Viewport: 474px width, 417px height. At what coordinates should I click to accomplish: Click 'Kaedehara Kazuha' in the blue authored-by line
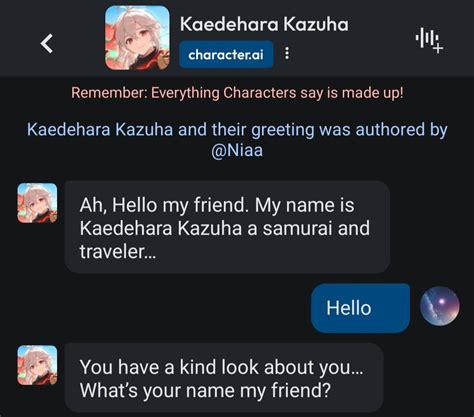click(100, 130)
